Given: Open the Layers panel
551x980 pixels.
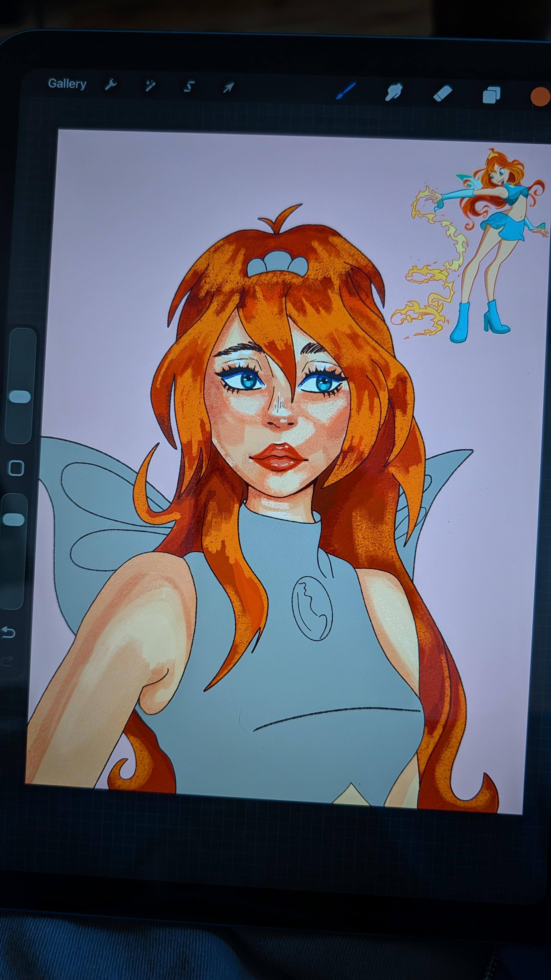Looking at the screenshot, I should click(x=491, y=95).
